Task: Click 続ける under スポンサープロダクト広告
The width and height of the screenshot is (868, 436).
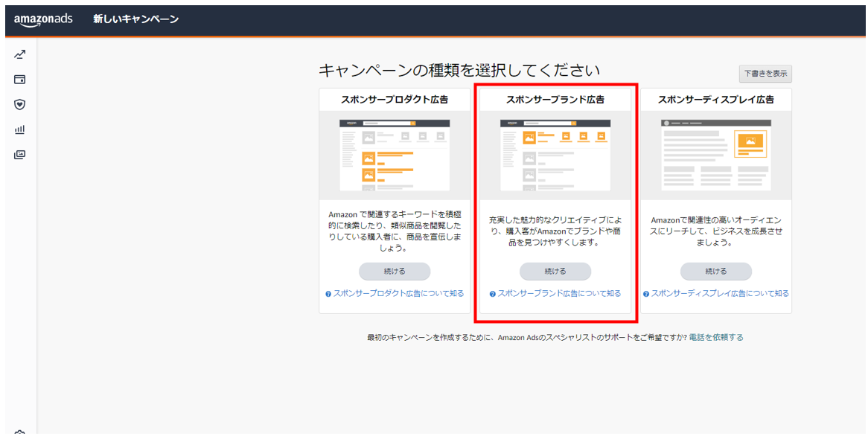Action: (395, 271)
